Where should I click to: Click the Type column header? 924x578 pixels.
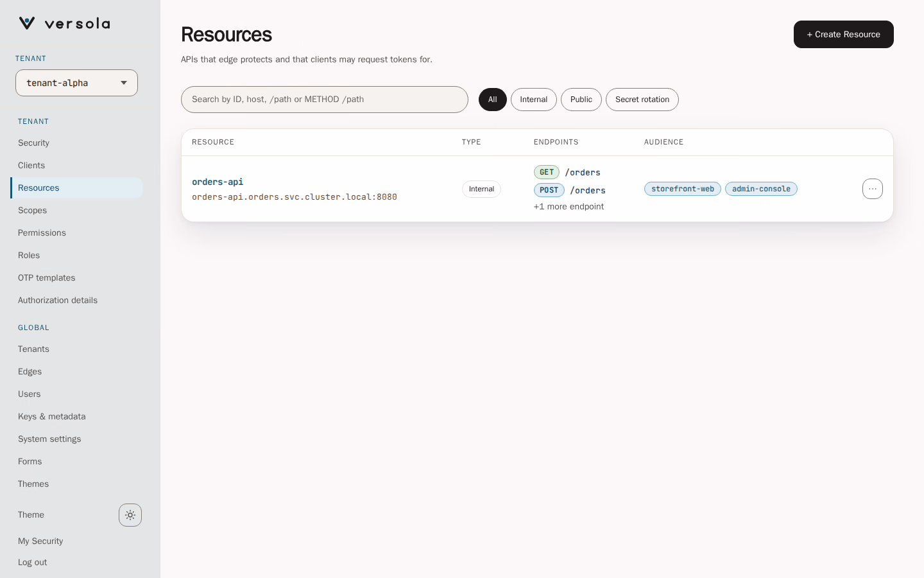[472, 142]
